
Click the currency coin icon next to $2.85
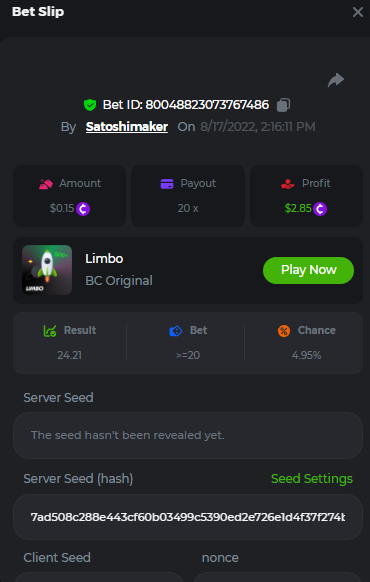pyautogui.click(x=320, y=209)
